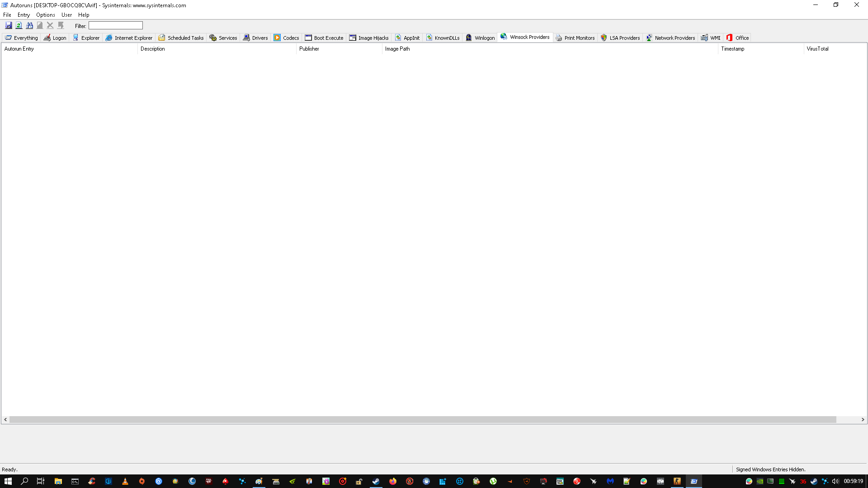Open the Entry menu
Viewport: 868px width, 488px height.
pyautogui.click(x=24, y=15)
